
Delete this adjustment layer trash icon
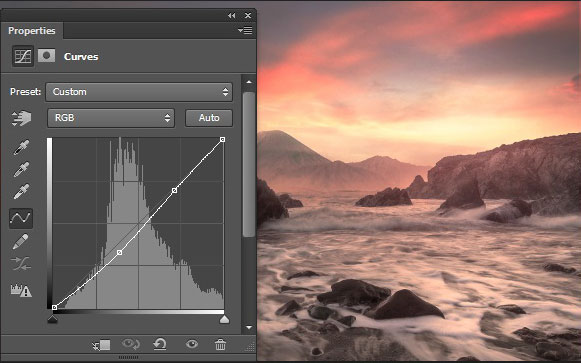point(220,344)
